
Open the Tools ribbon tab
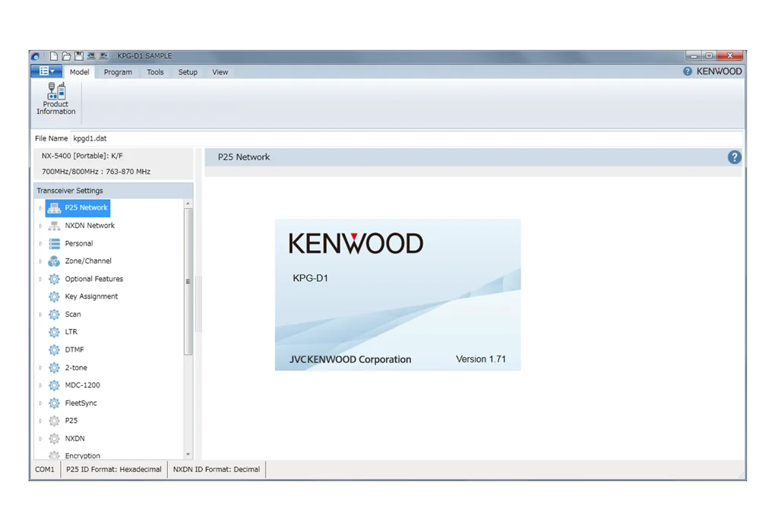click(x=155, y=72)
